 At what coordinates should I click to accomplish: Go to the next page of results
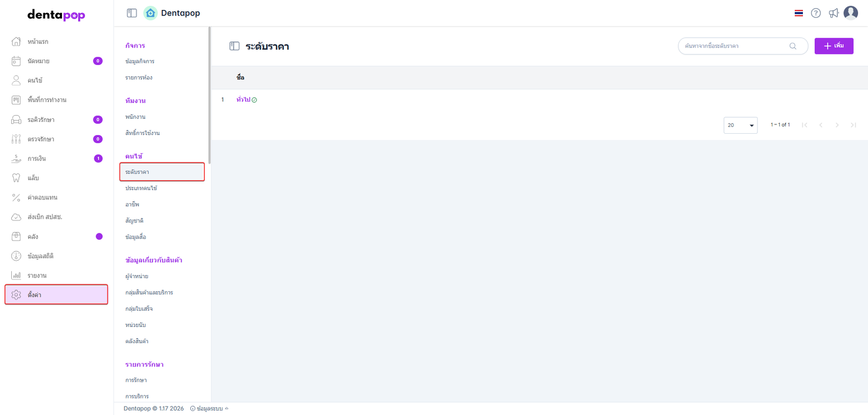tap(837, 125)
